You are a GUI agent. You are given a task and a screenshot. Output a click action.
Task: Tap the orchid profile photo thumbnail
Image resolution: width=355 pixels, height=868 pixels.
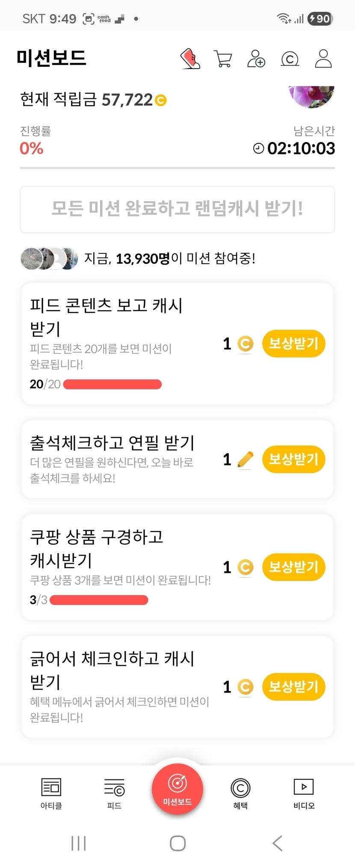coord(311,95)
